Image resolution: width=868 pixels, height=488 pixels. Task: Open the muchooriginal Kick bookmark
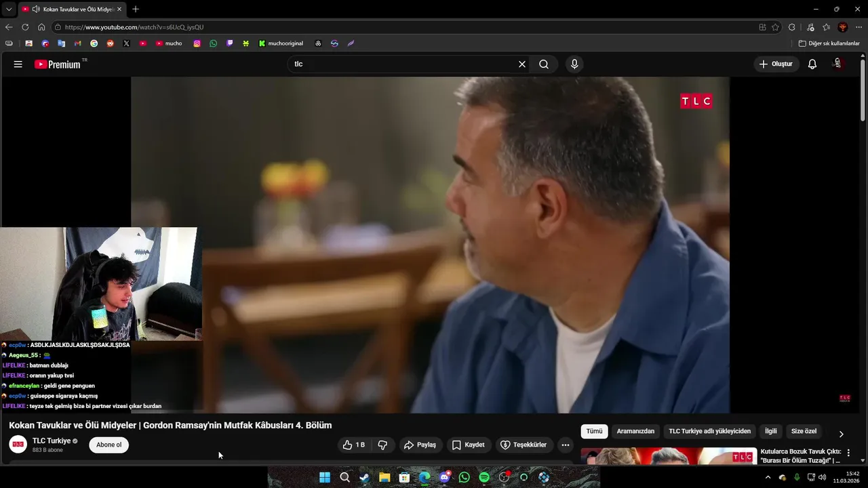click(x=281, y=43)
